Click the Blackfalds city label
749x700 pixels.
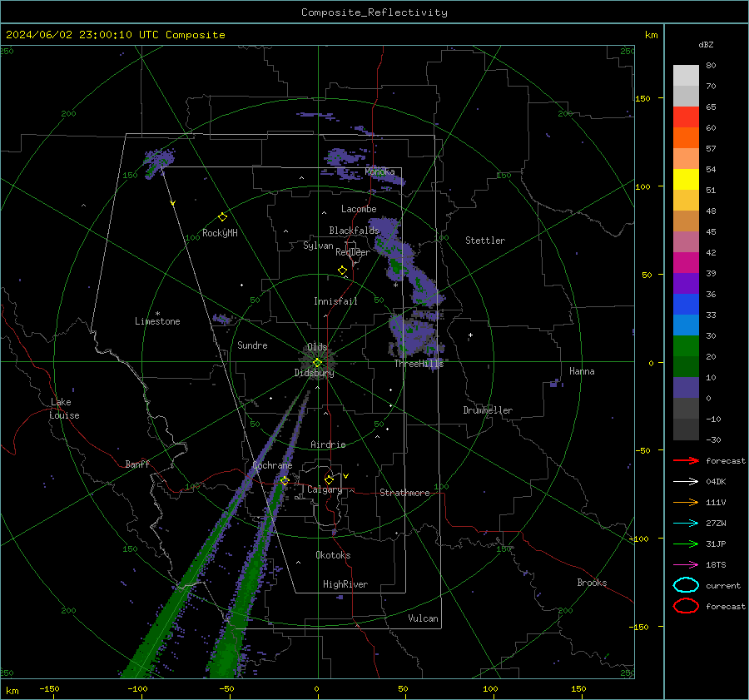(x=354, y=231)
